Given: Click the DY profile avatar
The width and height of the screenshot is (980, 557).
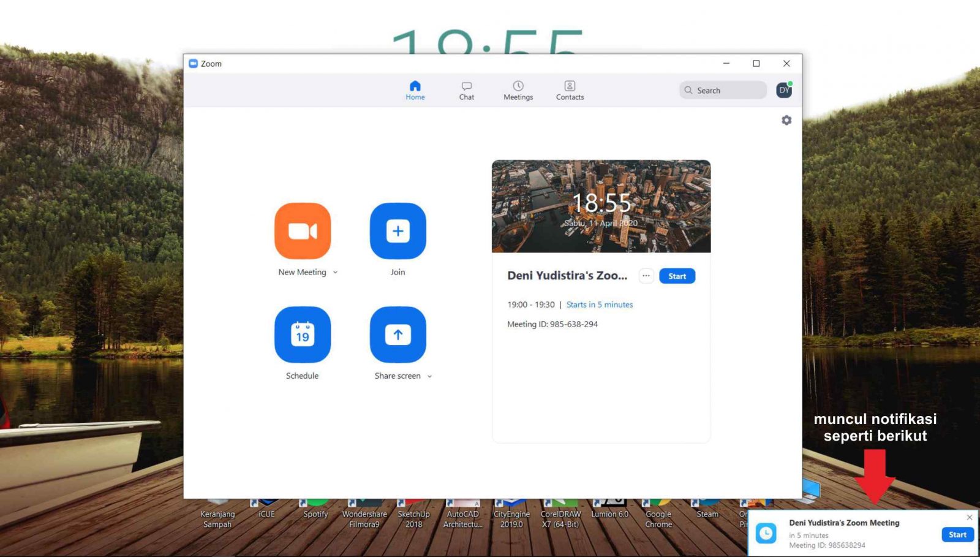Looking at the screenshot, I should 784,90.
